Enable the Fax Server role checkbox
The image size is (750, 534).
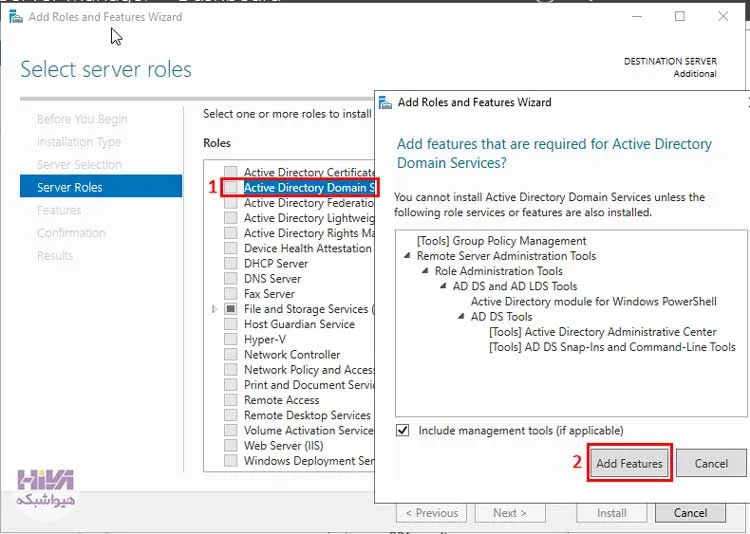pyautogui.click(x=231, y=293)
